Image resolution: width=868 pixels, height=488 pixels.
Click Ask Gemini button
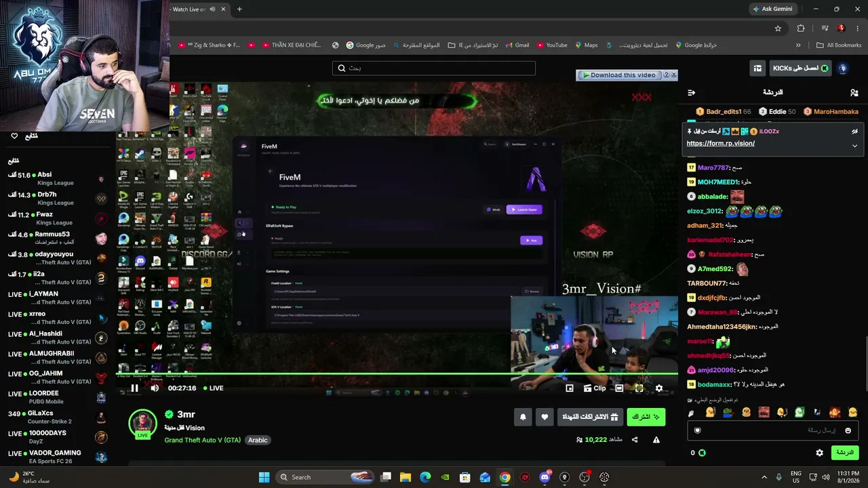[x=772, y=9]
